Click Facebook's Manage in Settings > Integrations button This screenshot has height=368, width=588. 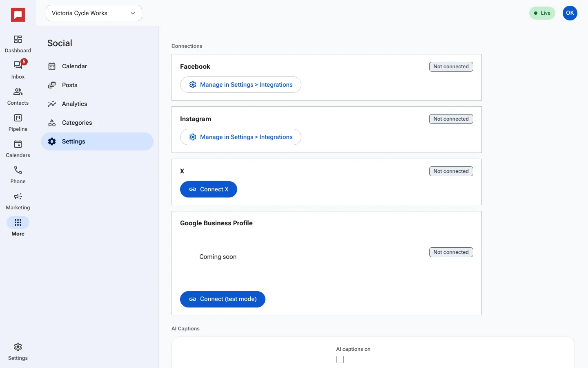tap(241, 85)
